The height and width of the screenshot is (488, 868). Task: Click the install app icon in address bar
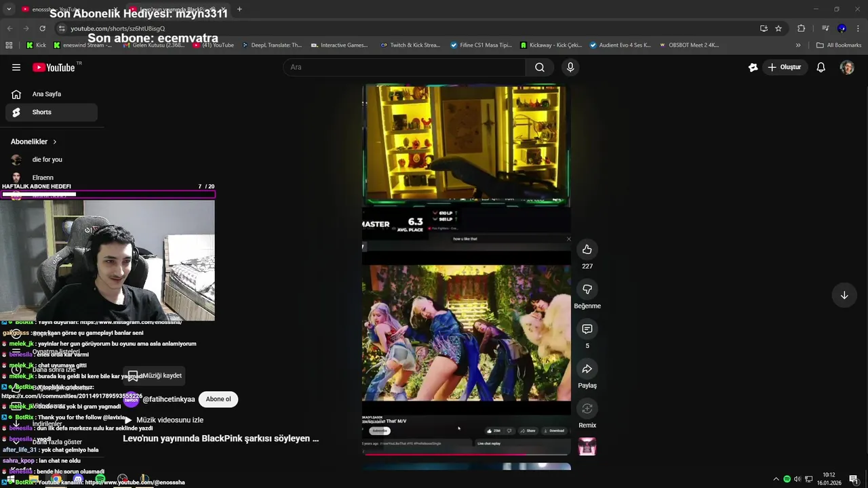(x=764, y=28)
